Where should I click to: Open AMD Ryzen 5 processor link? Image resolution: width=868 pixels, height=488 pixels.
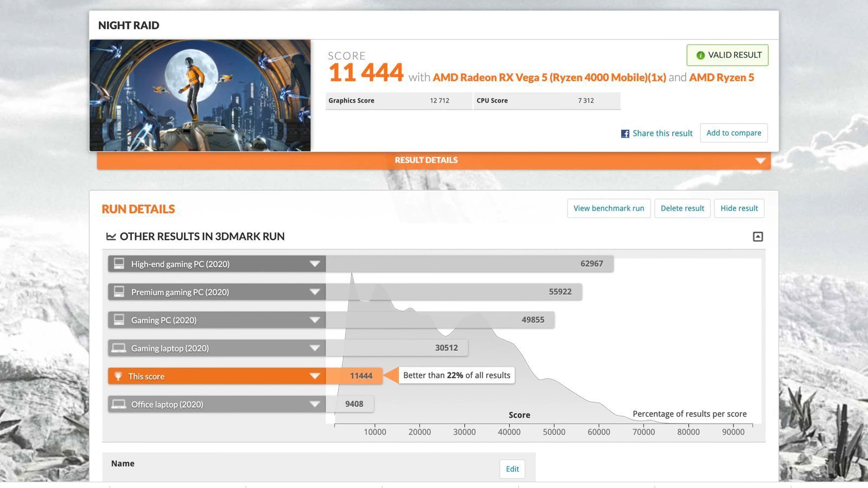pos(722,78)
